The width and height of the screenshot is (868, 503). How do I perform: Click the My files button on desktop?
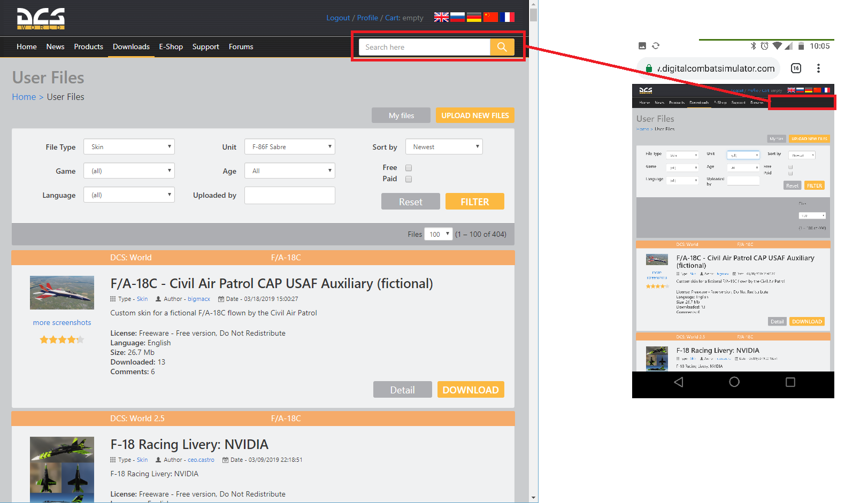401,115
